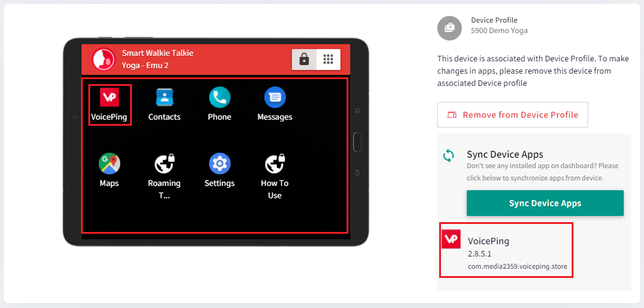Click the green sync arrows icon

coord(448,156)
